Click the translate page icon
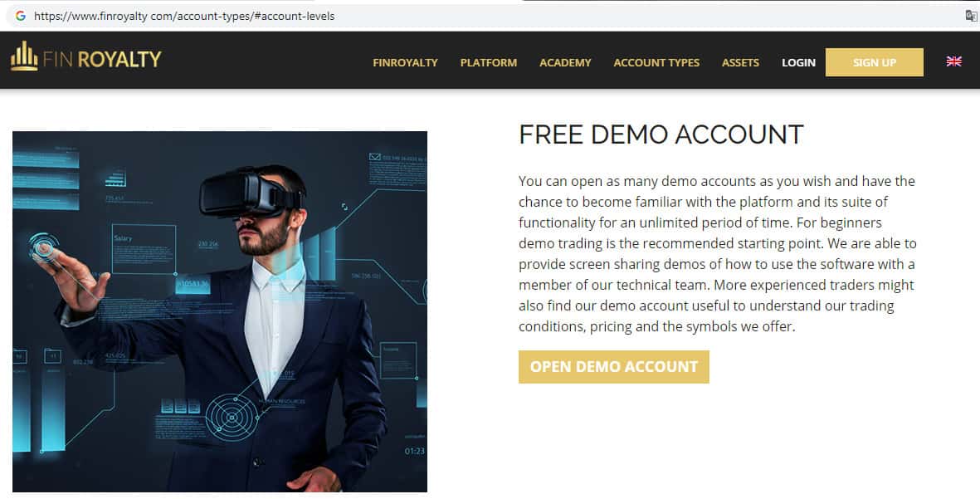 [971, 16]
